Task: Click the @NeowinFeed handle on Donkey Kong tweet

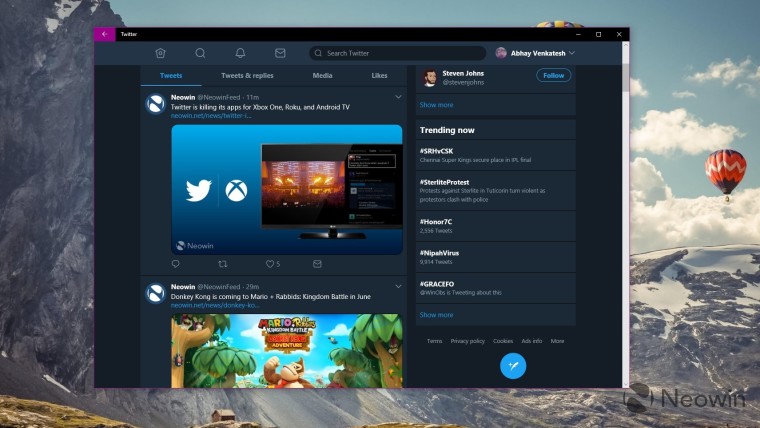Action: click(x=219, y=287)
